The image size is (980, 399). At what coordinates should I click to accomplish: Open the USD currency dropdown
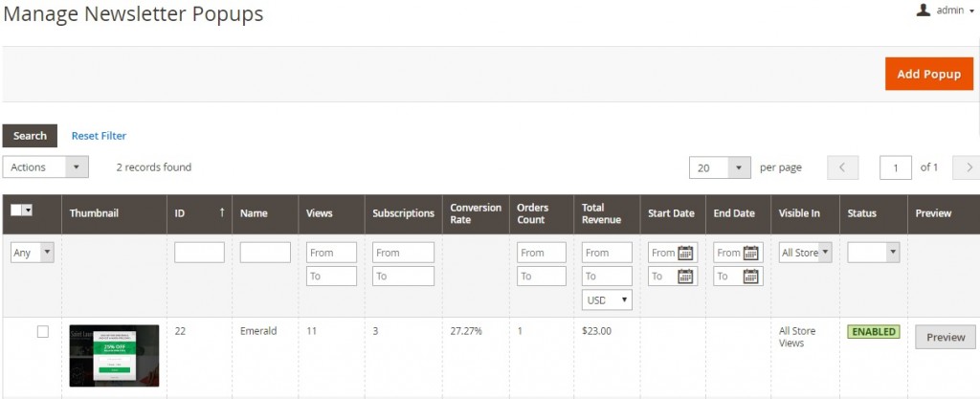607,299
